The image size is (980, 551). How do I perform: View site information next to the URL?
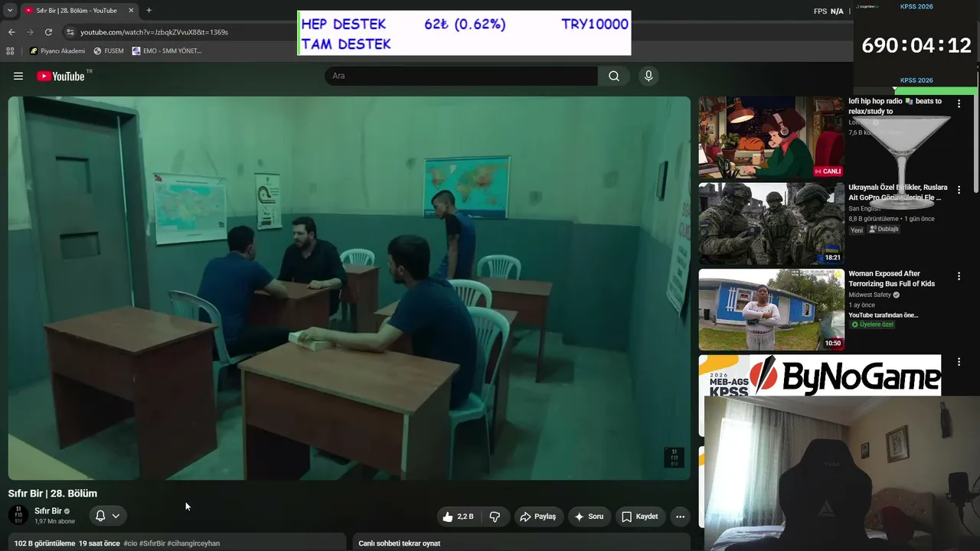[x=70, y=32]
